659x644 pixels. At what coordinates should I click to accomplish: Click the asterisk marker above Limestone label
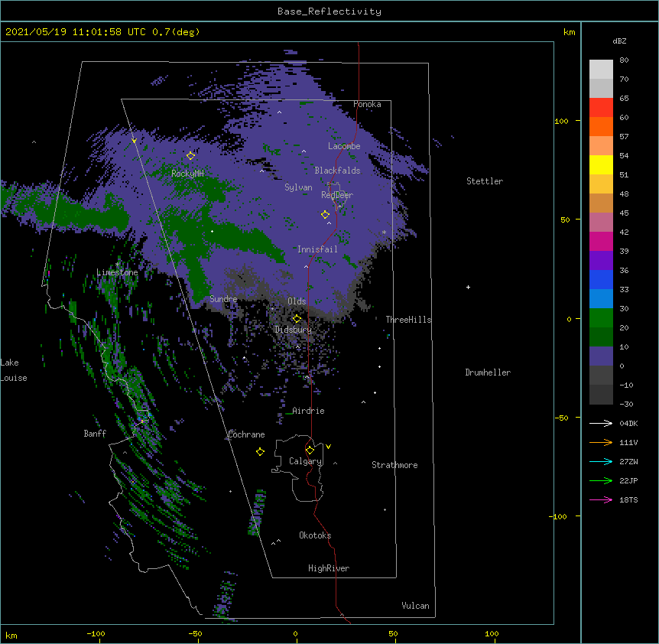click(x=117, y=265)
